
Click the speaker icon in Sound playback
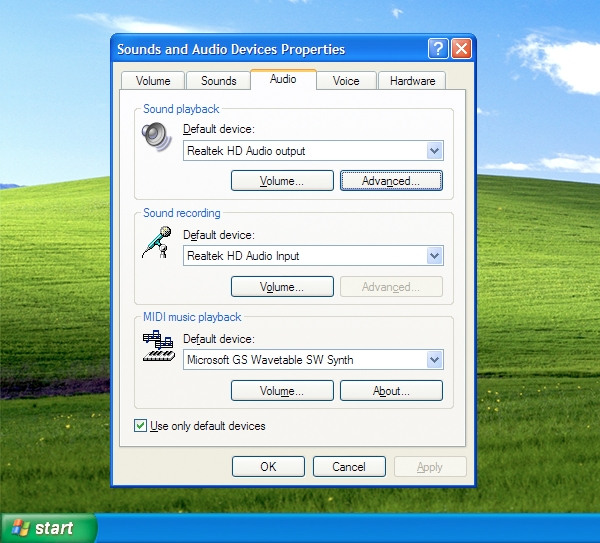click(x=157, y=137)
